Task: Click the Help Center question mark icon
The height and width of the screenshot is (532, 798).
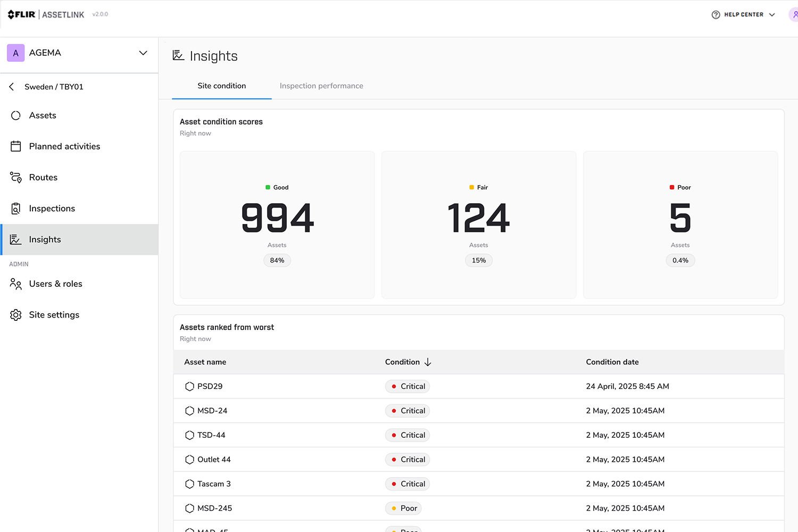Action: coord(716,15)
